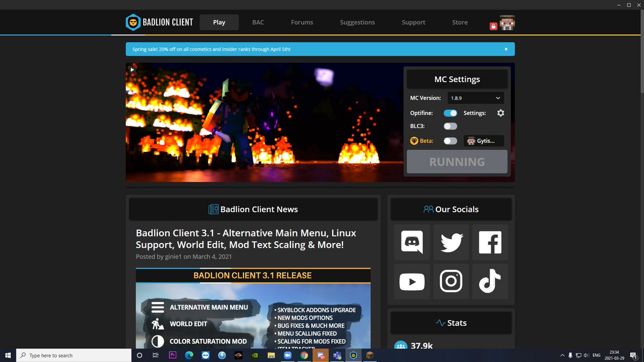Enable the Beta toggle
The image size is (644, 362).
click(450, 141)
